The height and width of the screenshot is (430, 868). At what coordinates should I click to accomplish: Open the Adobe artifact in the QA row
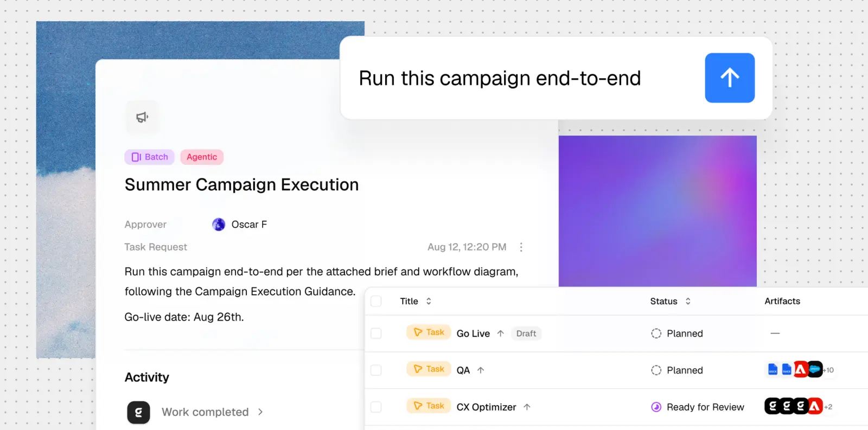(x=801, y=370)
